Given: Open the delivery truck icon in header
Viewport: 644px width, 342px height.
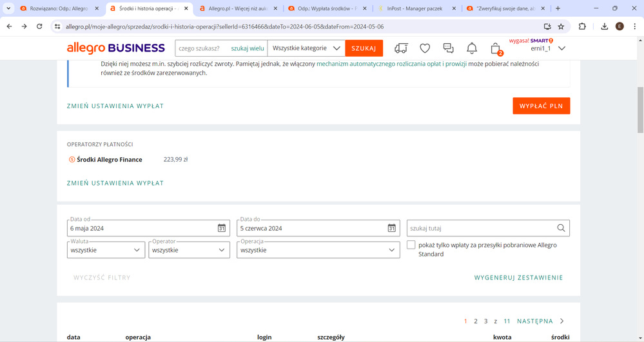Looking at the screenshot, I should click(401, 48).
